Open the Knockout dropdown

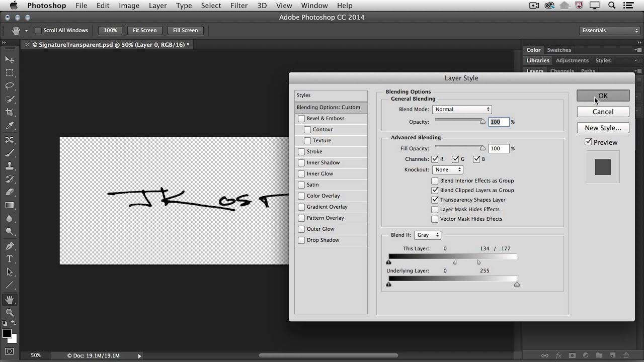click(447, 169)
